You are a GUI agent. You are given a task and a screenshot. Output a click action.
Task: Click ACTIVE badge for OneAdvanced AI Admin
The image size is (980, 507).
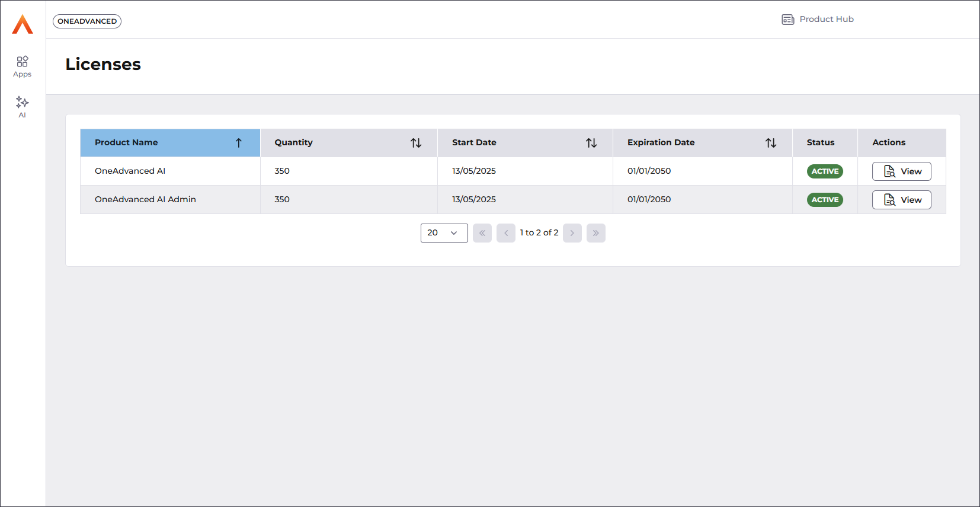click(x=825, y=200)
